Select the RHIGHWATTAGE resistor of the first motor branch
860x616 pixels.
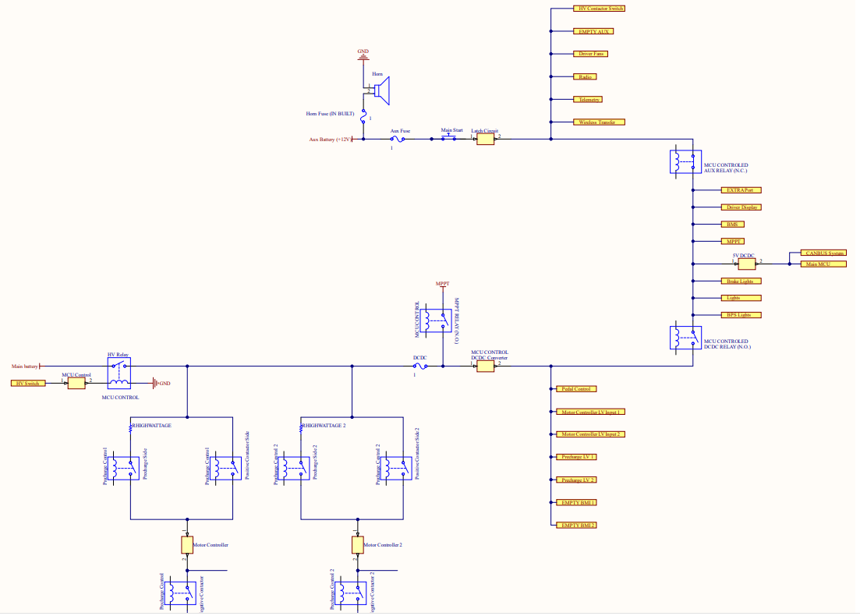pyautogui.click(x=130, y=427)
